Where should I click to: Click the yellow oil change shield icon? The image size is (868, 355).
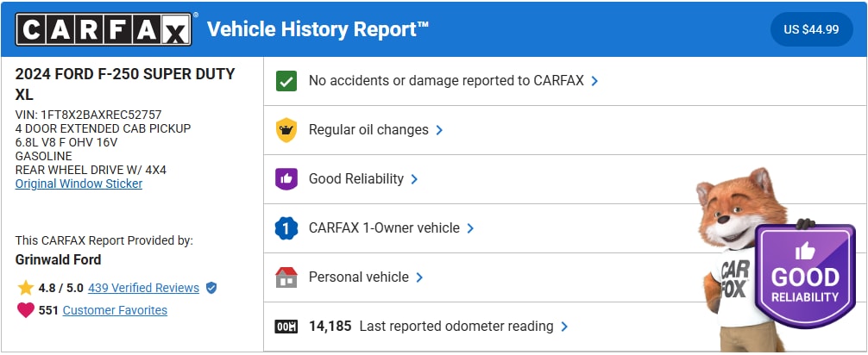286,130
